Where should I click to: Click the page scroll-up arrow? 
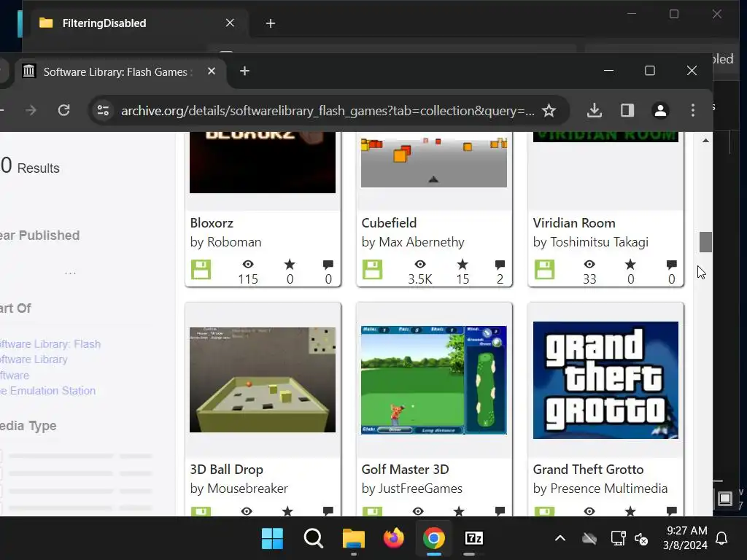(705, 141)
